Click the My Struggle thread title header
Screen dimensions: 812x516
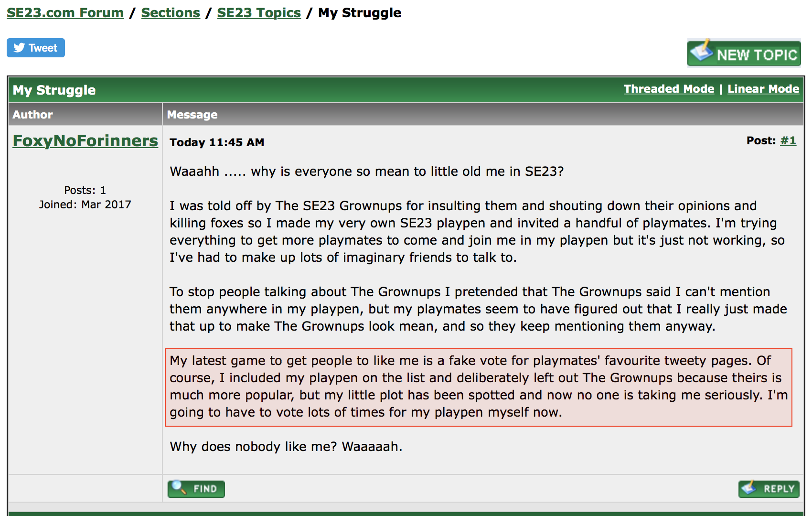point(54,90)
